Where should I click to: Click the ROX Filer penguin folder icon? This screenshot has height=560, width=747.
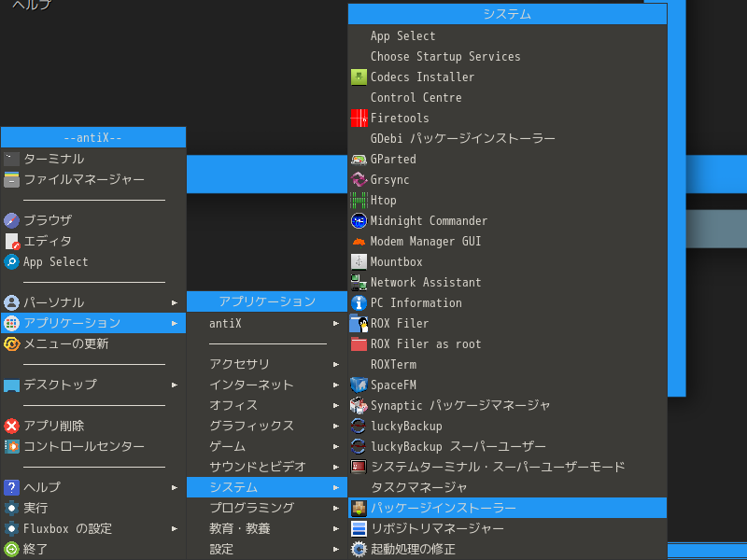[x=359, y=323]
